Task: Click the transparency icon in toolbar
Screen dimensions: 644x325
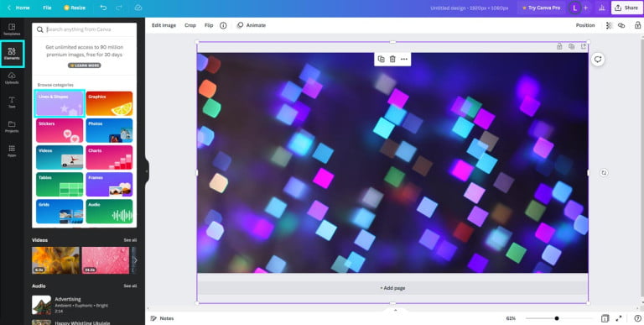Action: coord(609,25)
